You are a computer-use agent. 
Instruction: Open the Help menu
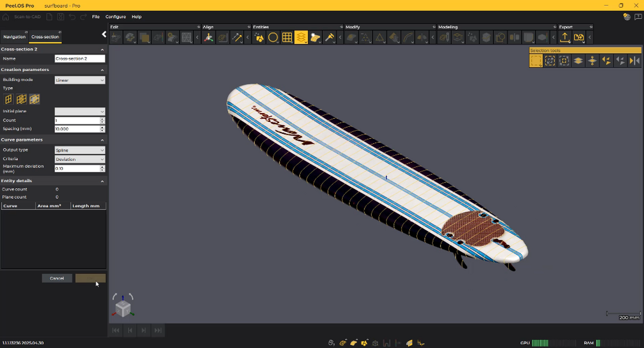coord(136,17)
